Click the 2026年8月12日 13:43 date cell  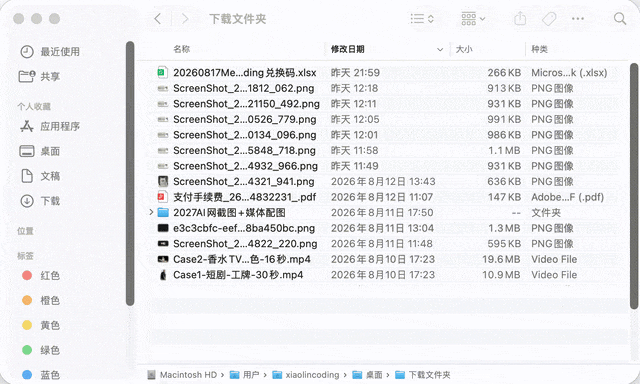(x=383, y=182)
